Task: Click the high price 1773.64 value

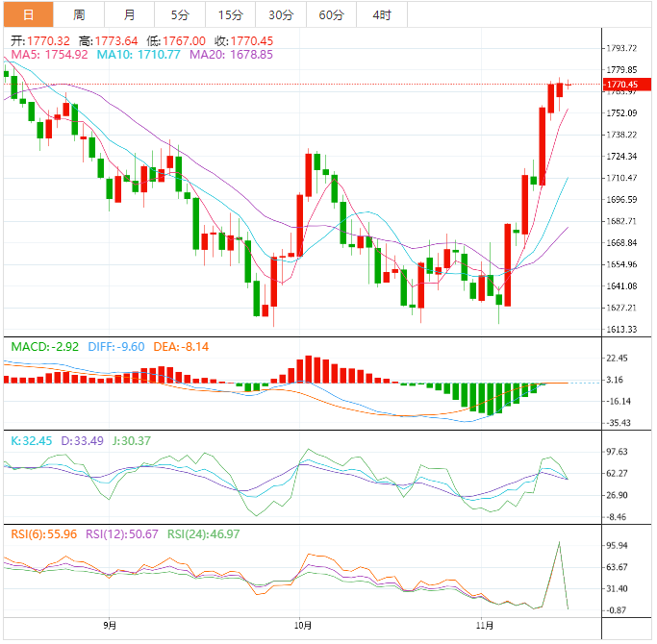Action: pyautogui.click(x=116, y=41)
